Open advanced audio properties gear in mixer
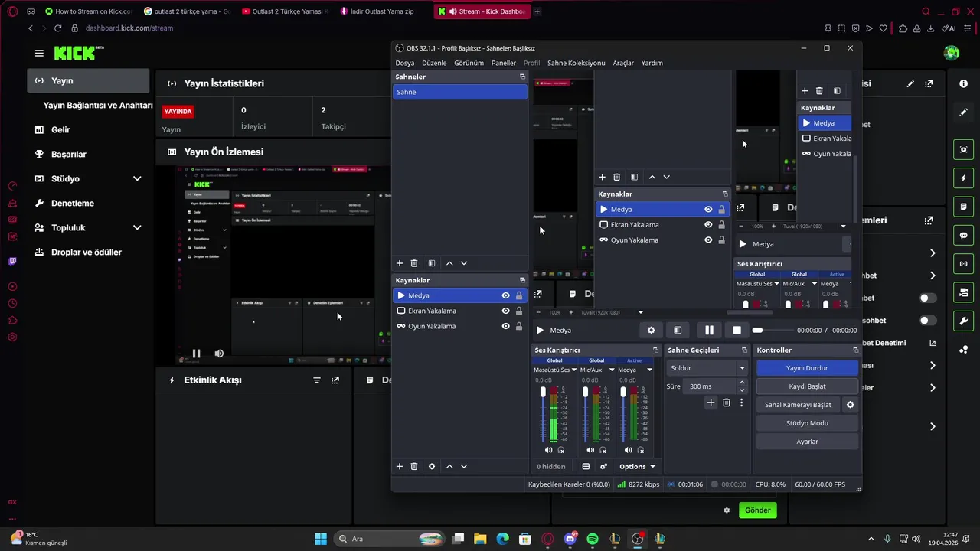This screenshot has width=980, height=551. 604,466
